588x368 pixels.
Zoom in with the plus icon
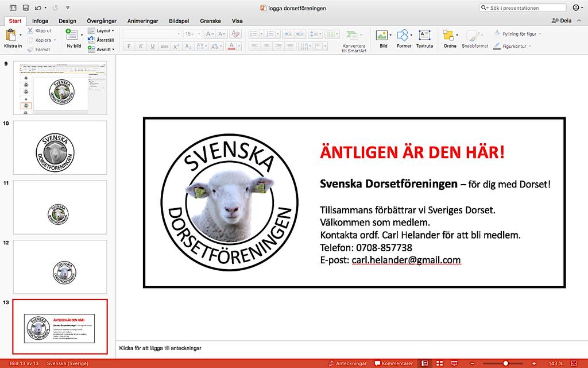point(534,363)
